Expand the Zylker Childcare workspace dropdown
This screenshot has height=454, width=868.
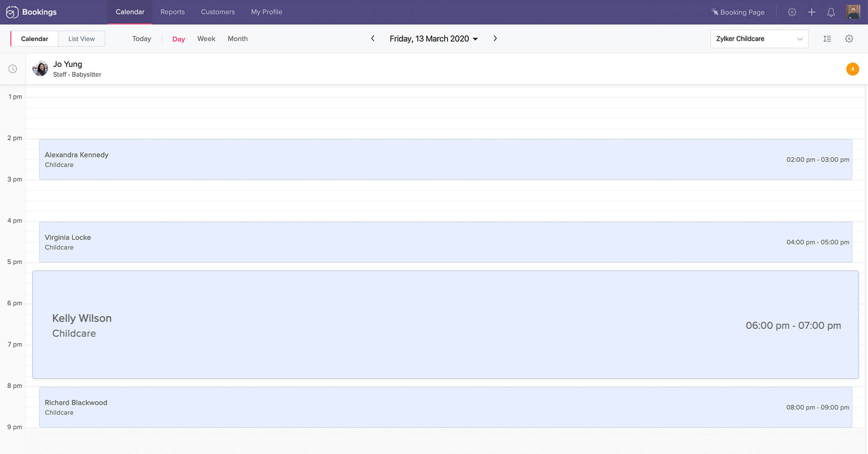[759, 39]
